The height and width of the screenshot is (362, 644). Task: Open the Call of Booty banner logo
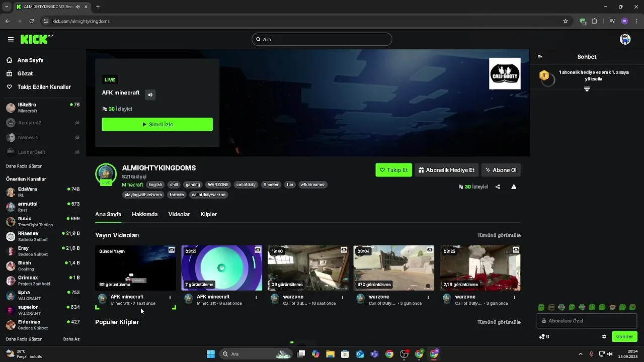click(x=505, y=73)
